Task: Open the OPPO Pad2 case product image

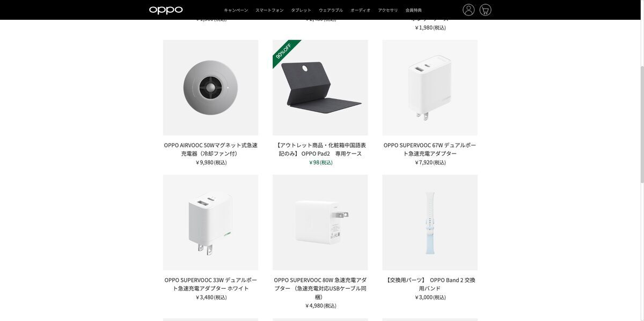Action: [x=320, y=87]
